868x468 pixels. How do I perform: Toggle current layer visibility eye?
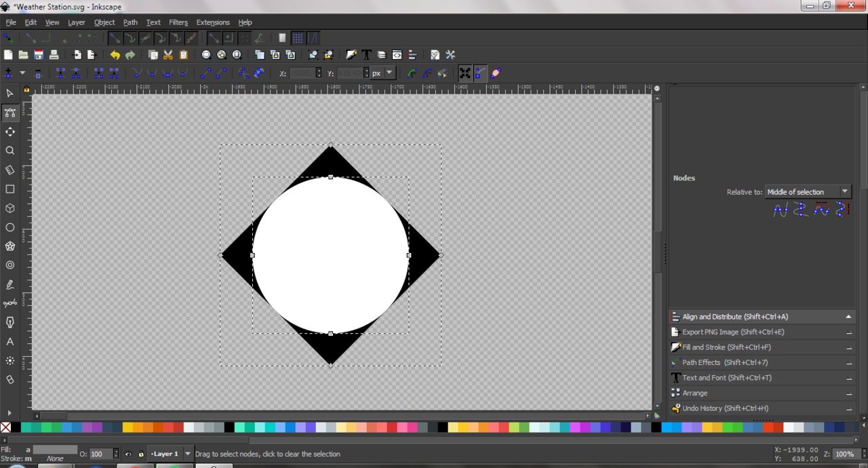[x=128, y=454]
